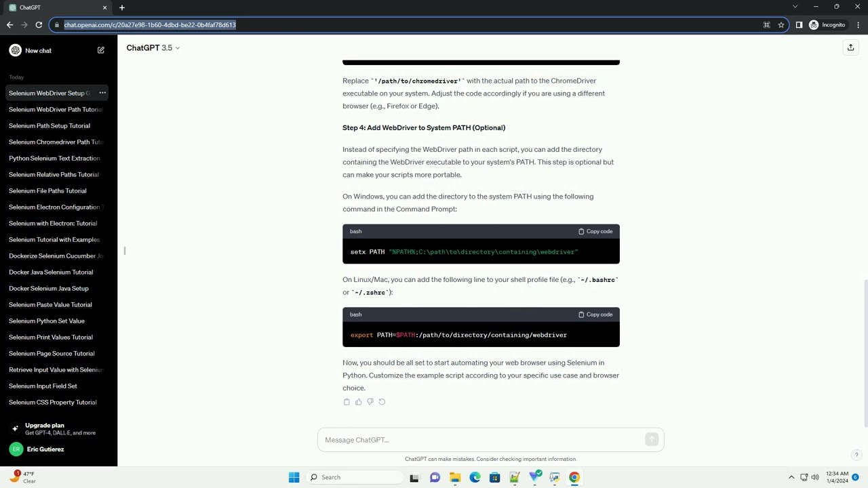Click the Chrome icon in taskbar
The height and width of the screenshot is (488, 868).
point(574,477)
